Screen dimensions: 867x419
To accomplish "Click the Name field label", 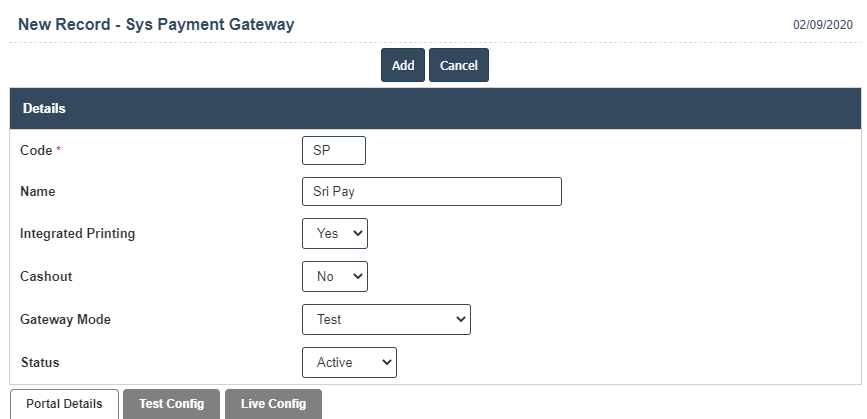I will (x=38, y=192).
